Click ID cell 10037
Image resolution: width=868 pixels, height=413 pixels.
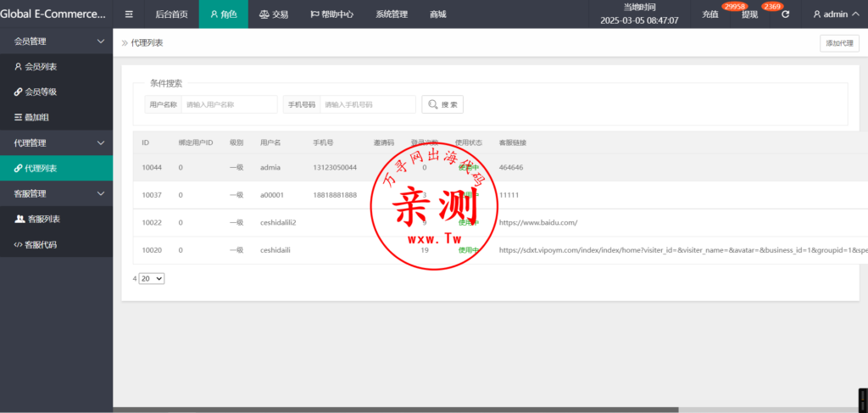(152, 195)
